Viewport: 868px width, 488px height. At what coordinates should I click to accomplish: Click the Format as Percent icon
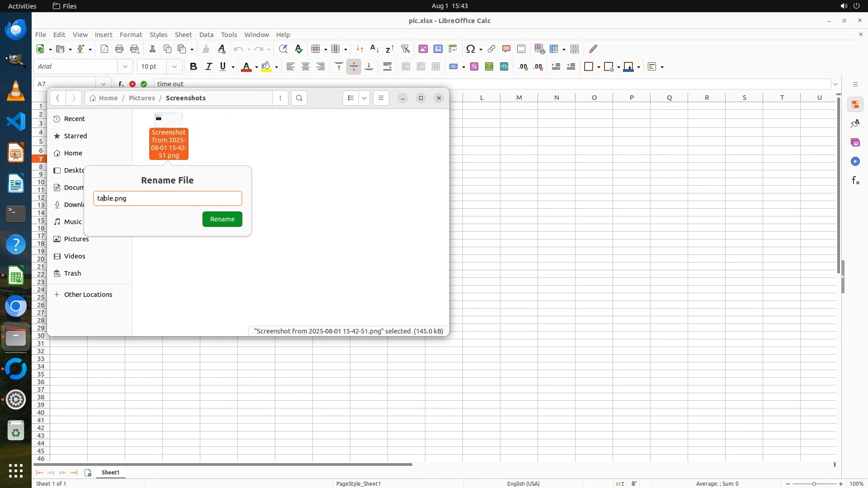pos(474,66)
